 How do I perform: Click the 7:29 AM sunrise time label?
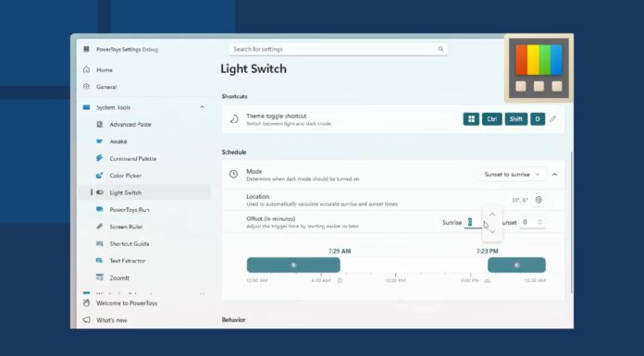tap(340, 252)
